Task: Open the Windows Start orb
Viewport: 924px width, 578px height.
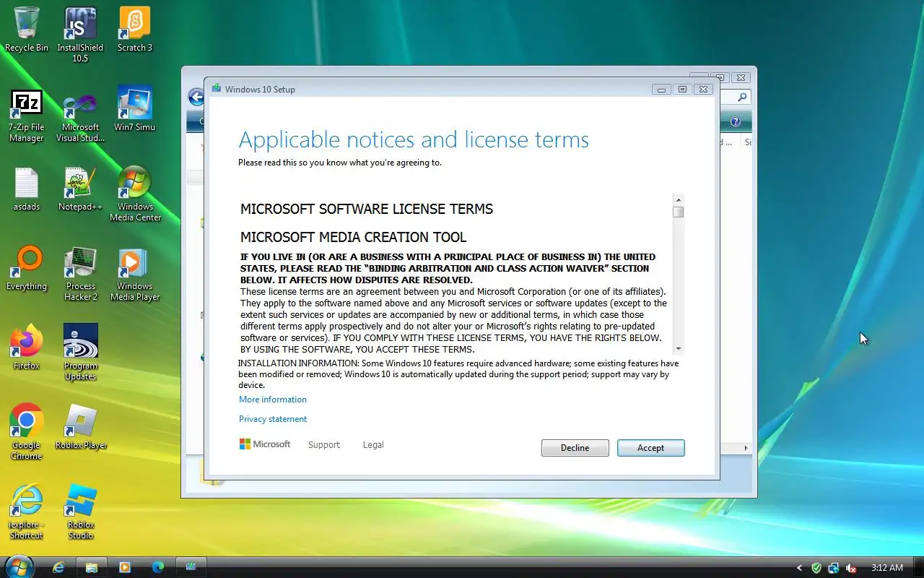Action: [19, 567]
